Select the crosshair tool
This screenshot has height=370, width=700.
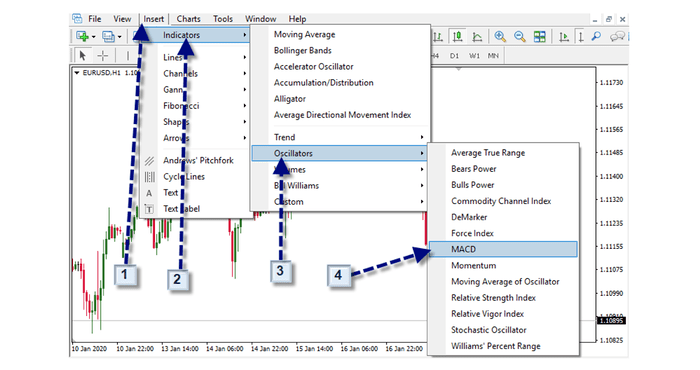tap(103, 55)
